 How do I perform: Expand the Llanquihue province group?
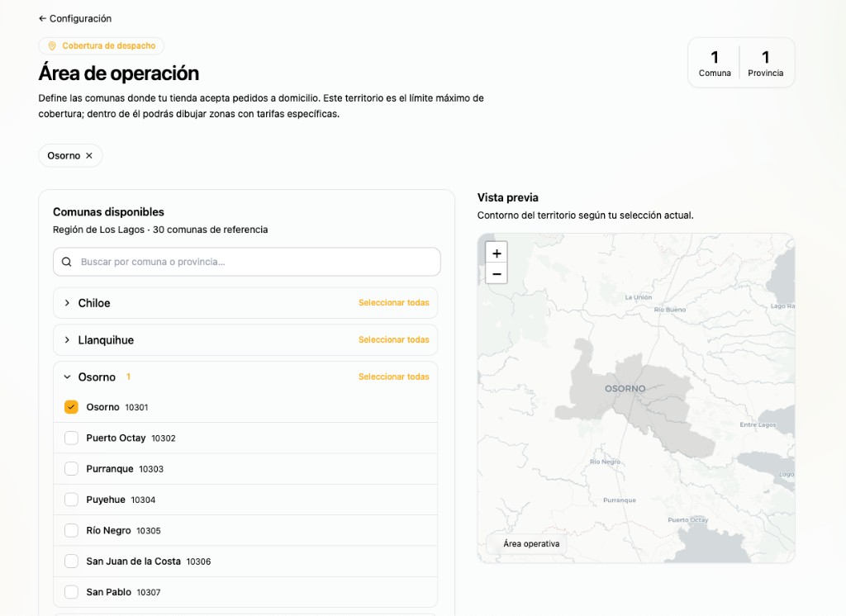click(x=67, y=340)
